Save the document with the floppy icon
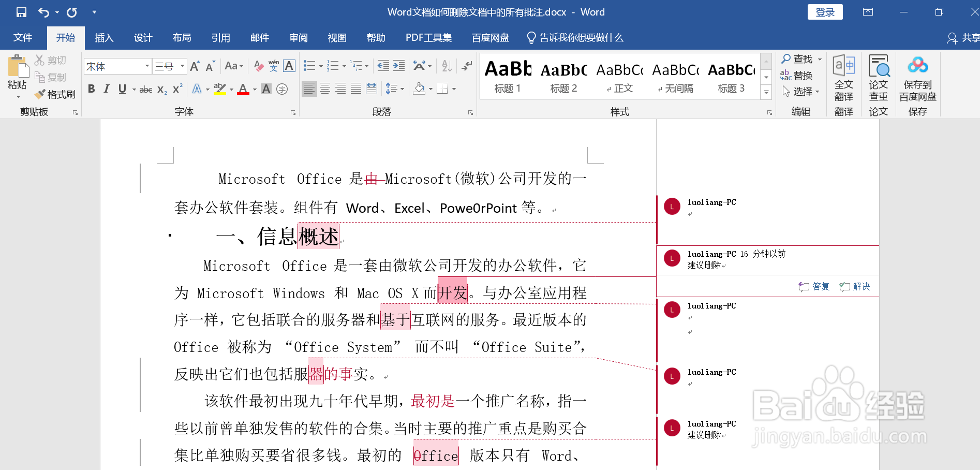Viewport: 980px width, 470px height. [x=21, y=12]
